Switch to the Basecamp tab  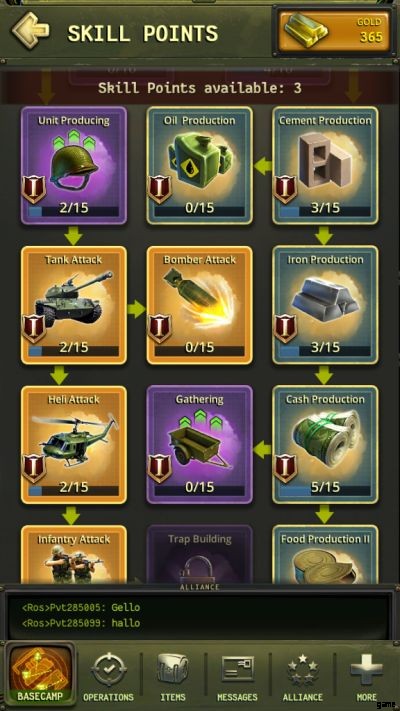tap(38, 675)
